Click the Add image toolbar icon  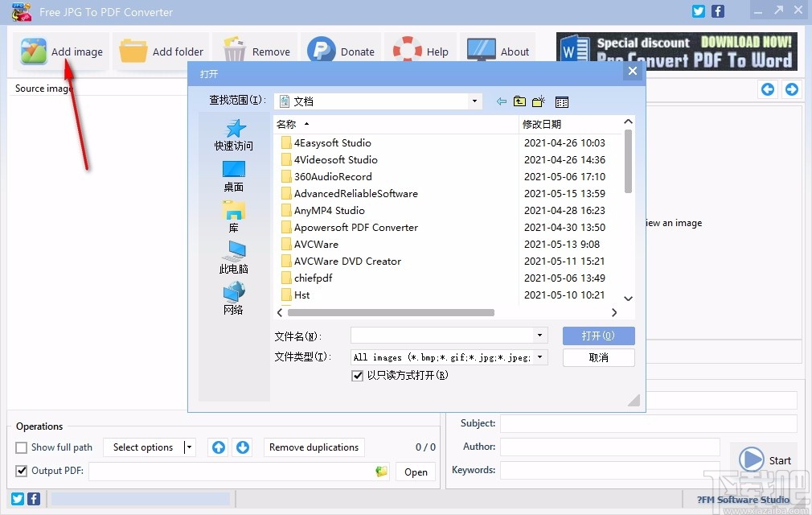[33, 50]
